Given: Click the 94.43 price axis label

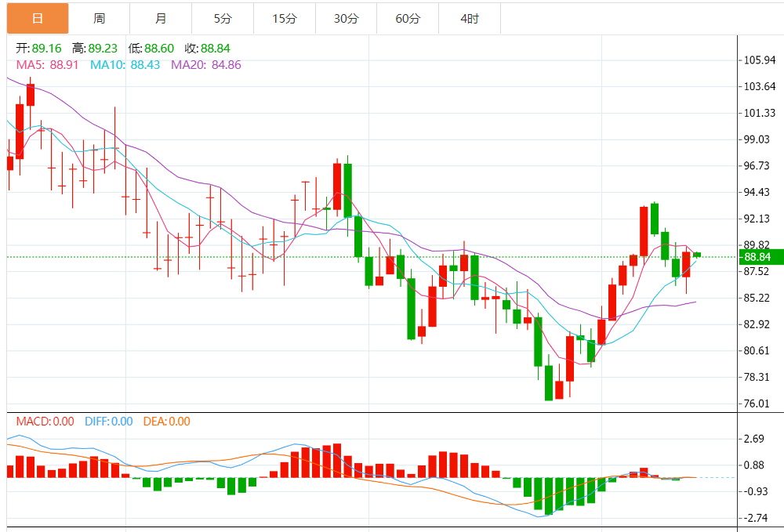Looking at the screenshot, I should click(757, 192).
